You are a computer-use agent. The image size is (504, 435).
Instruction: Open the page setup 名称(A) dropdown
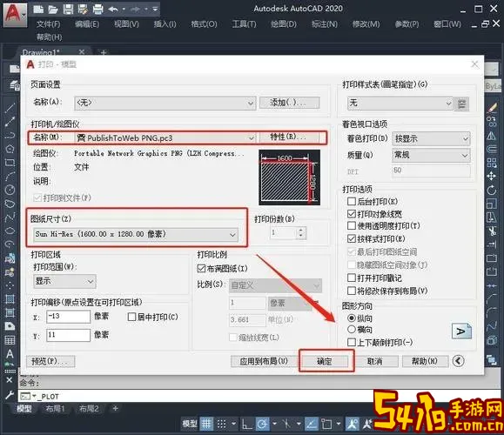(x=165, y=104)
